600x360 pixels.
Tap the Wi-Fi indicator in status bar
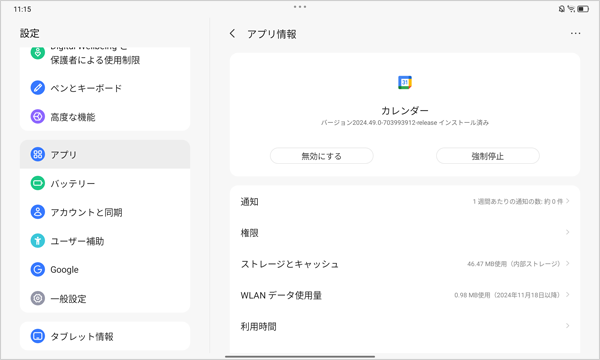[x=571, y=9]
